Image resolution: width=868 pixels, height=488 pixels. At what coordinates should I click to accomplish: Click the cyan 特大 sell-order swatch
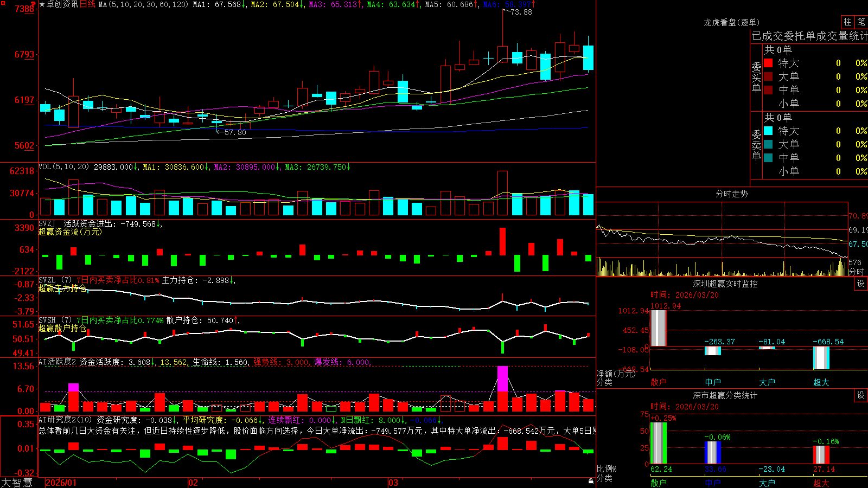[x=768, y=131]
